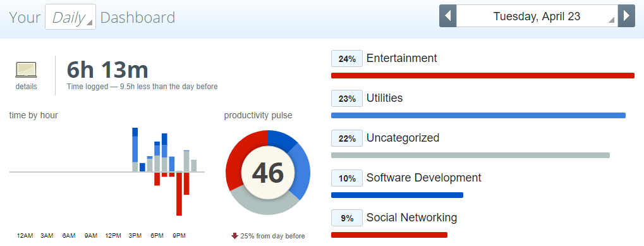This screenshot has width=644, height=246.
Task: Click the red Entertainment progress bar
Action: [x=483, y=75]
